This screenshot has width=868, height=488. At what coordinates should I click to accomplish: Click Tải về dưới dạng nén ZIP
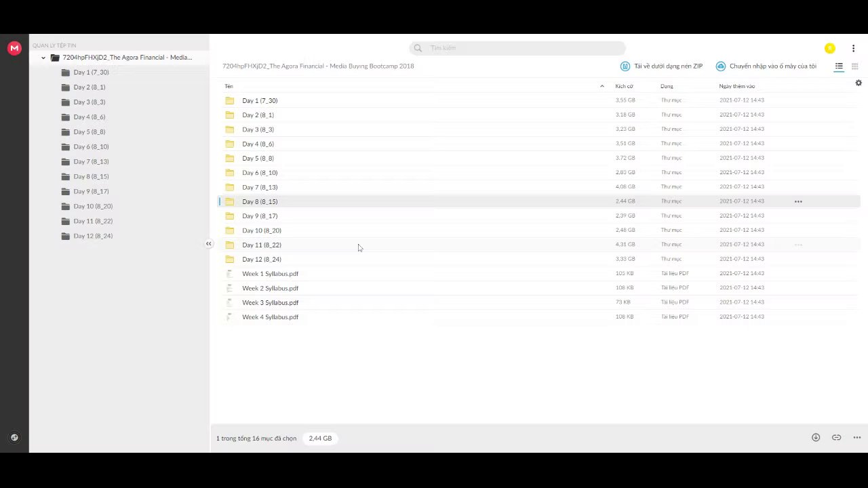coord(661,66)
